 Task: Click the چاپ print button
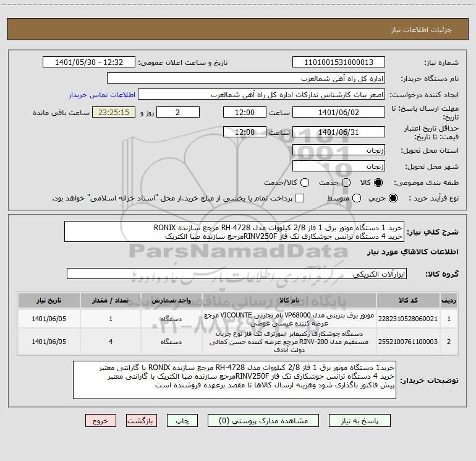182,421
